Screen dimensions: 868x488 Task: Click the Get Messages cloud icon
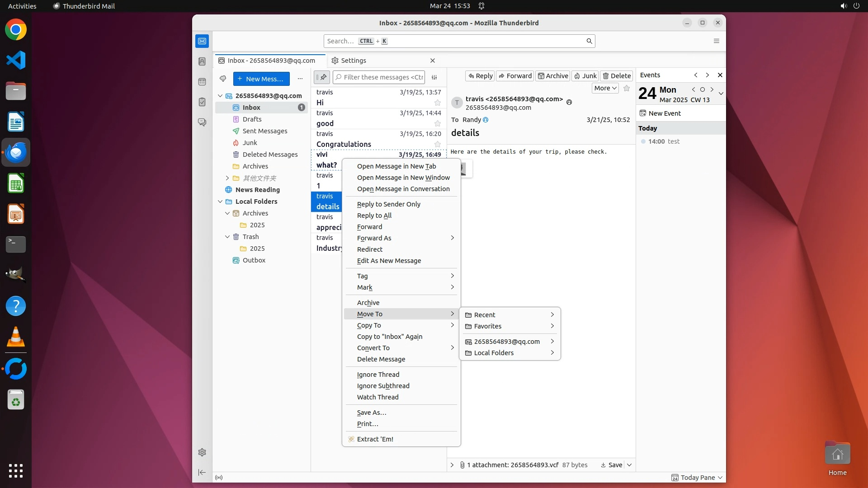pyautogui.click(x=223, y=79)
